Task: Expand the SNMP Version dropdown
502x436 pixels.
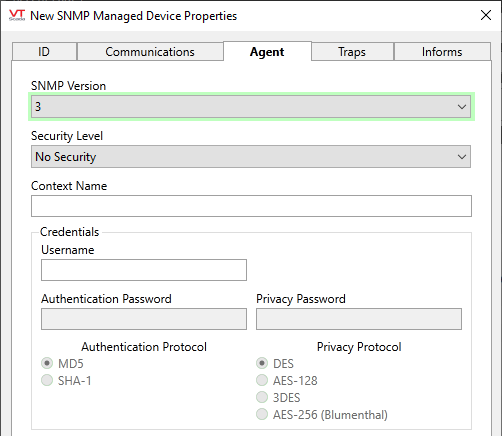Action: pyautogui.click(x=251, y=107)
